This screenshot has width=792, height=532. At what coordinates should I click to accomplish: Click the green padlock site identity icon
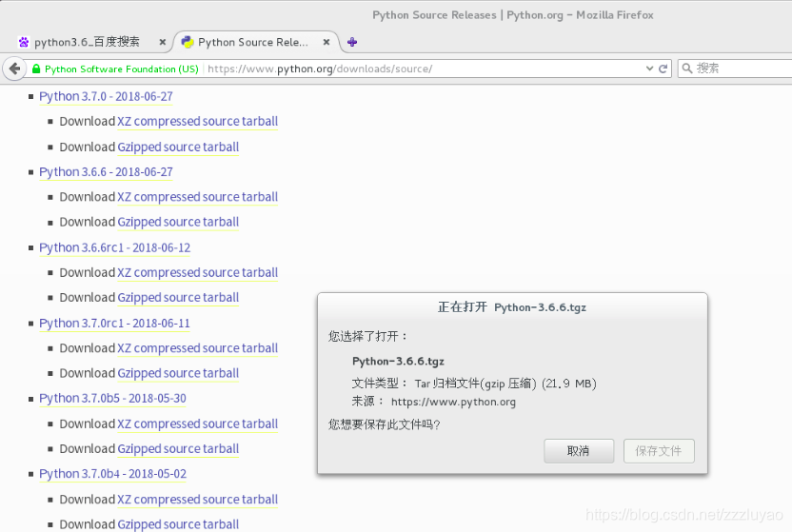36,69
